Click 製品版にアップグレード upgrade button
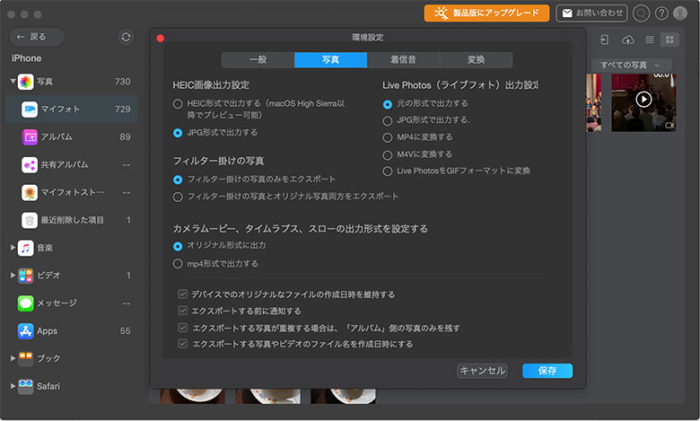This screenshot has width=700, height=421. (487, 13)
